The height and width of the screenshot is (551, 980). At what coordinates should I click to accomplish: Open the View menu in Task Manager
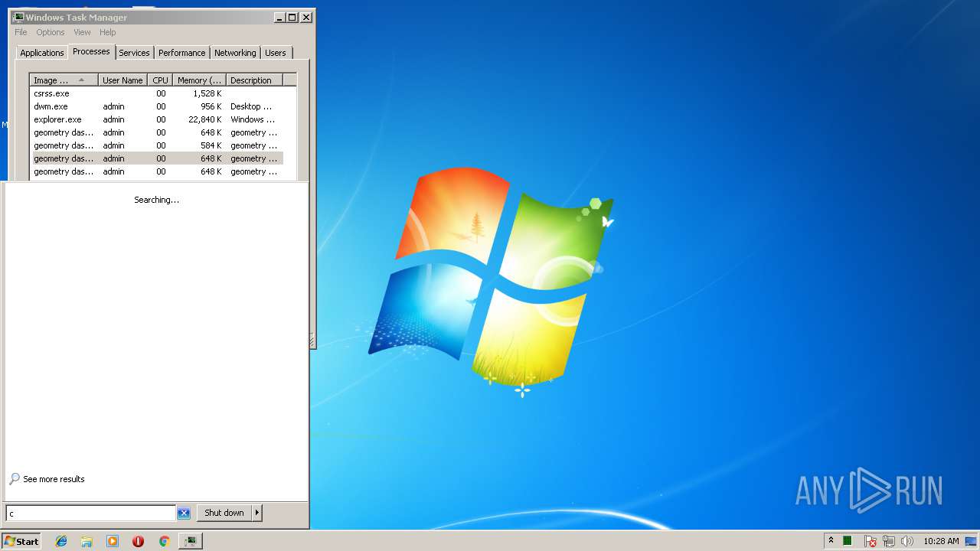coord(82,32)
